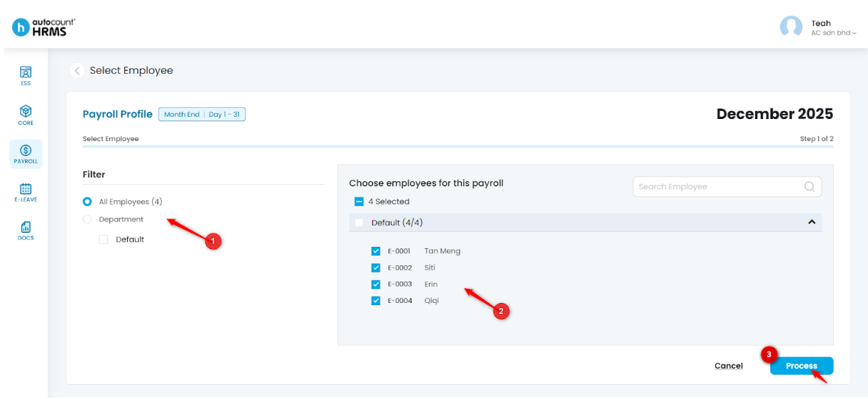This screenshot has width=868, height=399.
Task: Go back using the Select Employee arrow
Action: click(x=77, y=71)
